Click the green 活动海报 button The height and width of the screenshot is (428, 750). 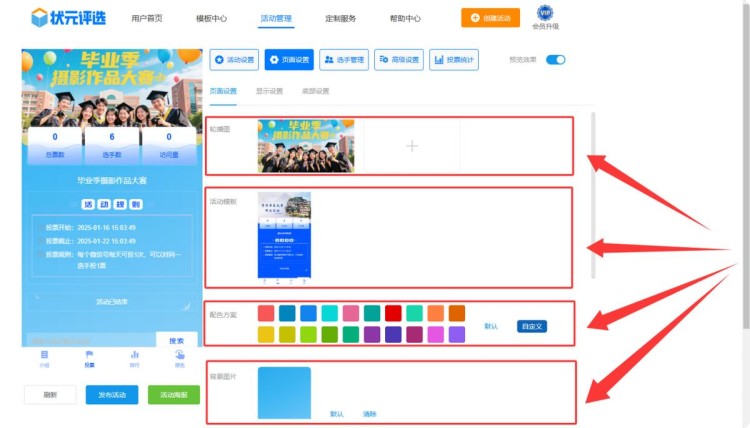tap(173, 395)
